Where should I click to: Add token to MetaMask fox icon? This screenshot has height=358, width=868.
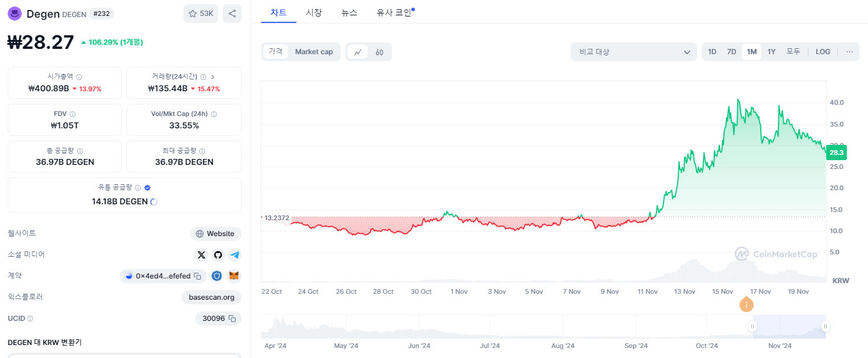point(235,276)
